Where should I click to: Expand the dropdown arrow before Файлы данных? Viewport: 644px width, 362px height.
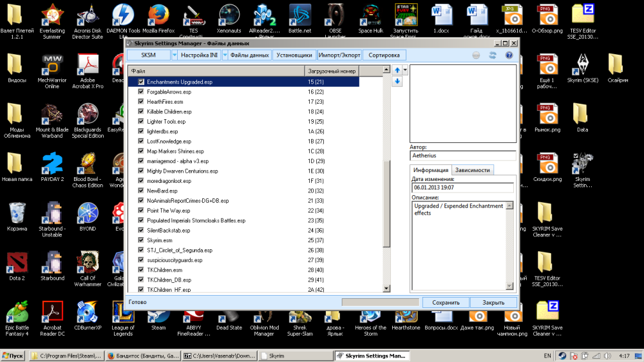[225, 55]
